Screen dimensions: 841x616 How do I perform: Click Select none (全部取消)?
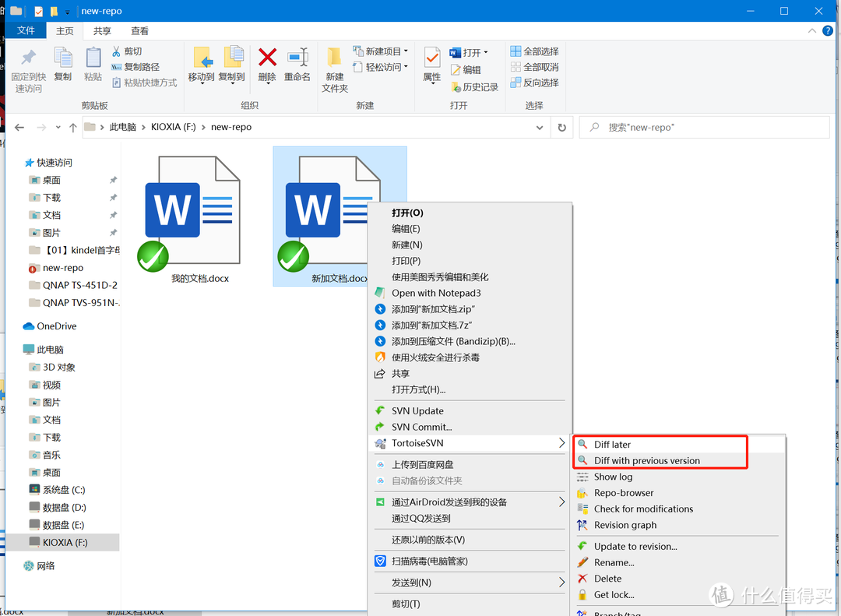534,66
